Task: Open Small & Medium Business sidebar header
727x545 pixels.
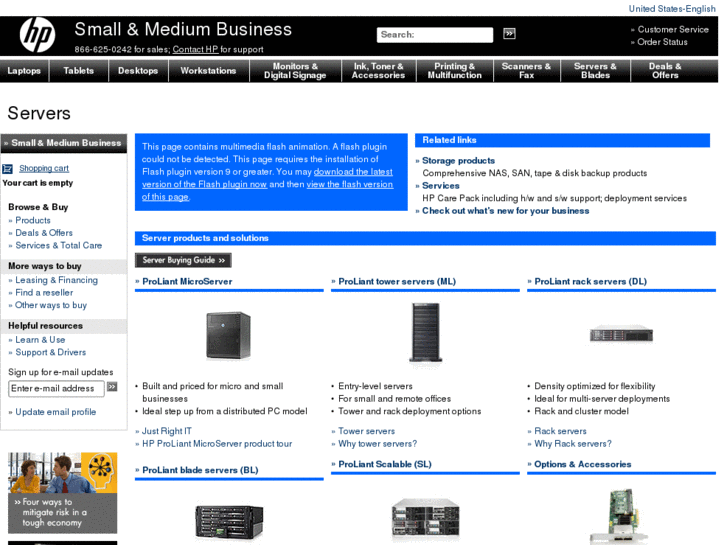Action: coord(64,143)
